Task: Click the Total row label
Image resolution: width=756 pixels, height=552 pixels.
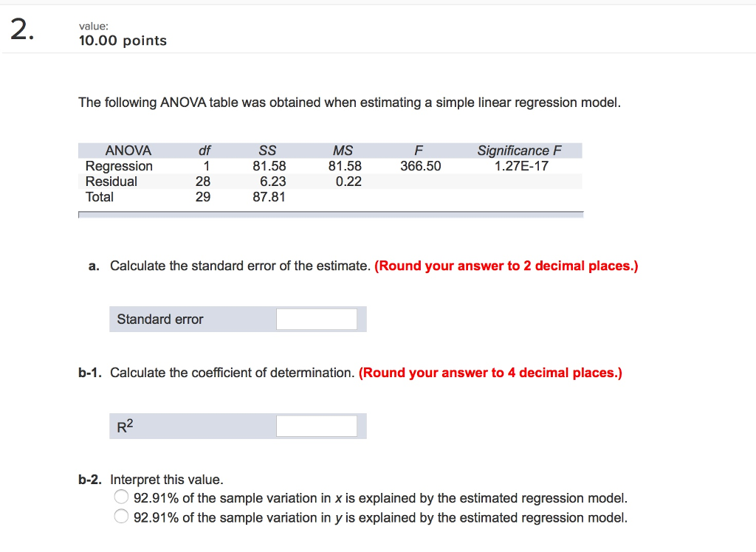Action: point(102,196)
